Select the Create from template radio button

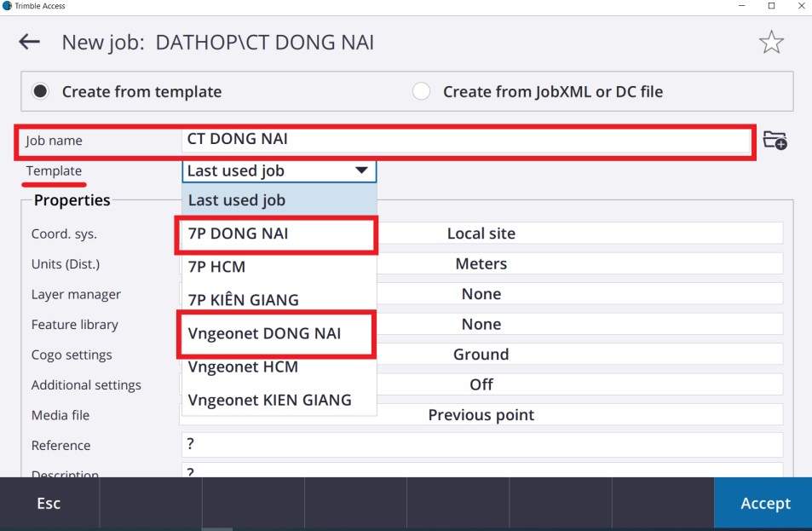(x=40, y=92)
